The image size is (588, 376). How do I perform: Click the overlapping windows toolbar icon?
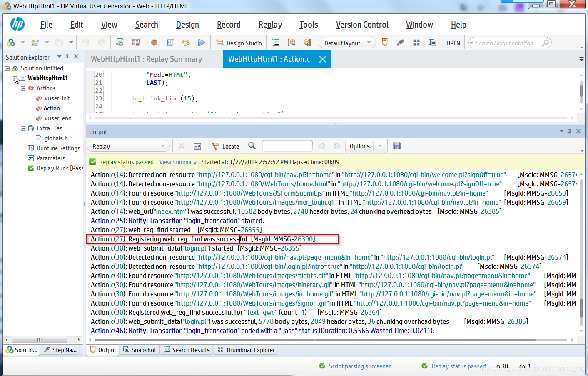pyautogui.click(x=432, y=43)
